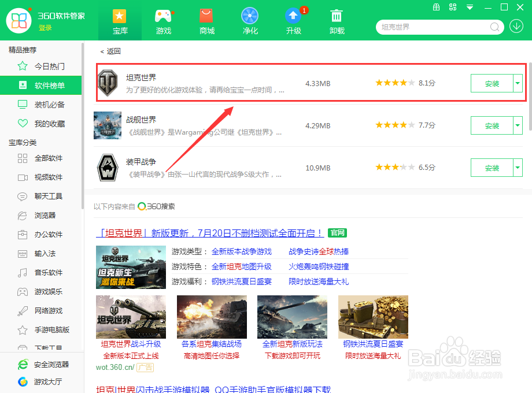
Task: Click the 全新版本战争游戏 link
Action: (242, 251)
